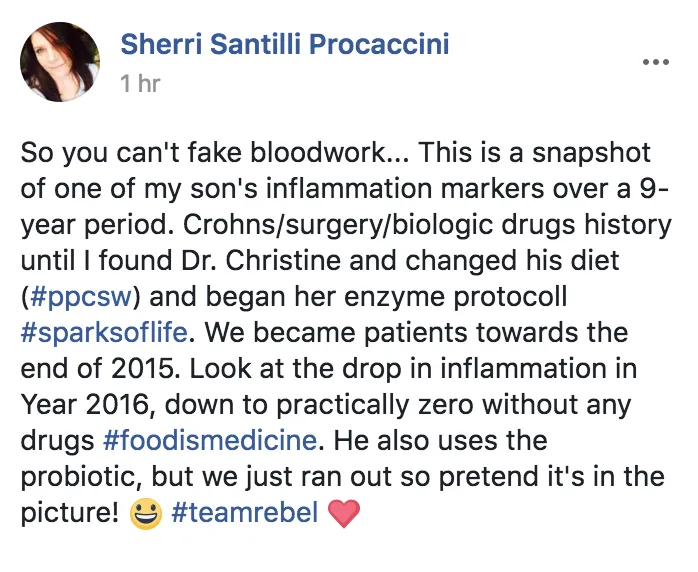
Task: Open the #sparksoflife hashtag
Action: pos(104,333)
